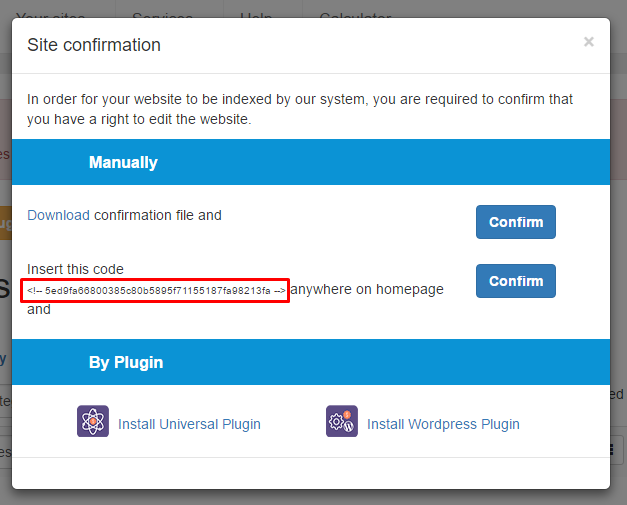Click the Help menu behind dialog
The width and height of the screenshot is (627, 505).
tap(256, 15)
